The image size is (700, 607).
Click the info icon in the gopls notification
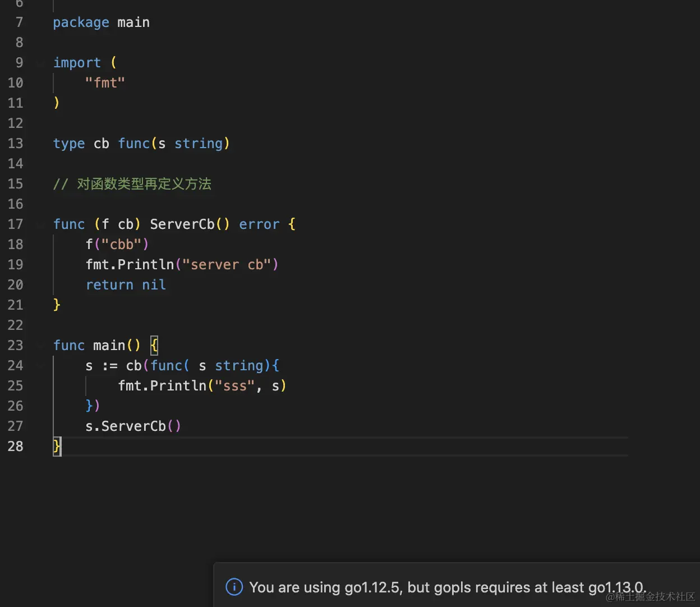point(234,587)
